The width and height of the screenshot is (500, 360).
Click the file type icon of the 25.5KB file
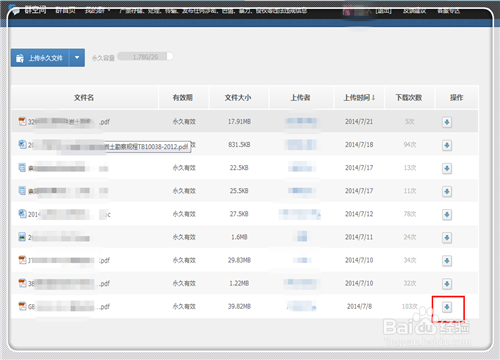(x=22, y=190)
